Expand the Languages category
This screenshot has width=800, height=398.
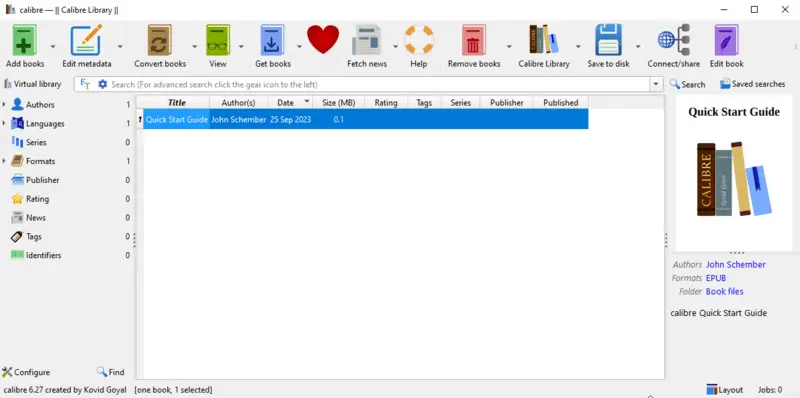(4, 123)
